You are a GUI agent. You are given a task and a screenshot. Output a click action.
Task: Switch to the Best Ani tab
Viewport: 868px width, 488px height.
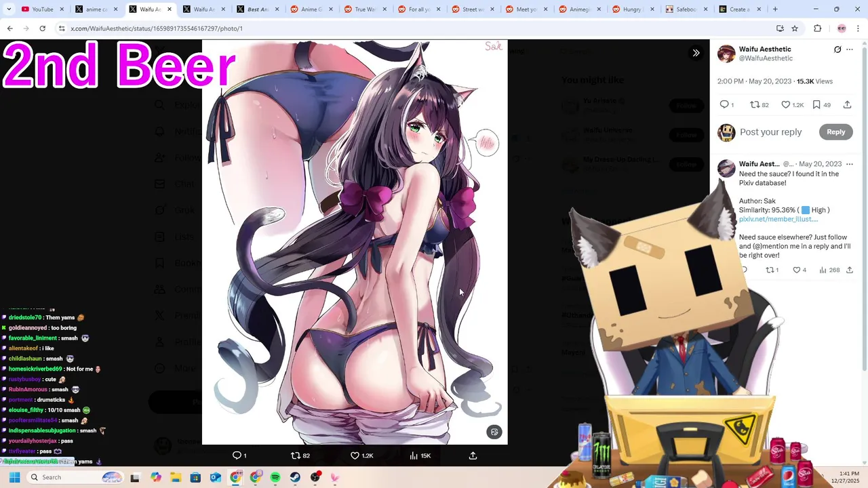[x=257, y=9]
